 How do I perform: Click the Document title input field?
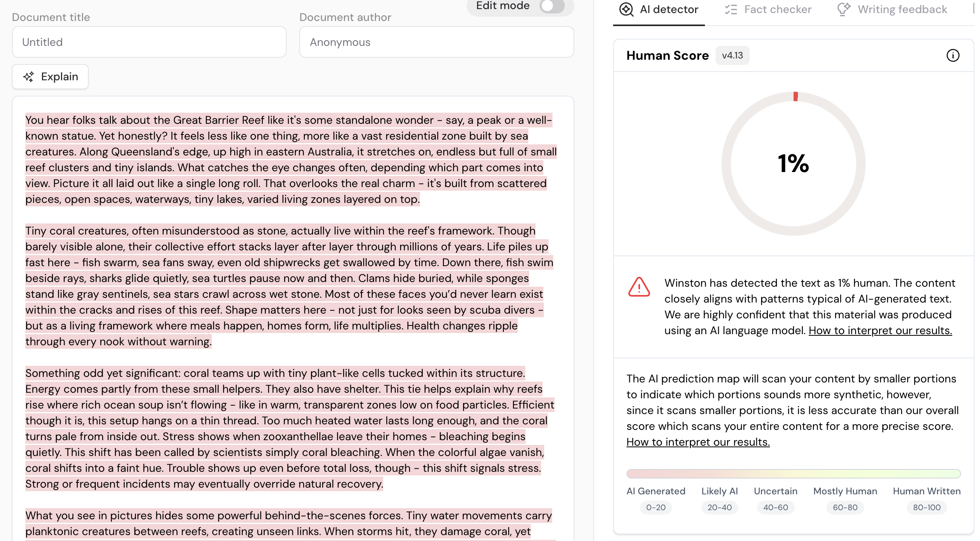(149, 42)
